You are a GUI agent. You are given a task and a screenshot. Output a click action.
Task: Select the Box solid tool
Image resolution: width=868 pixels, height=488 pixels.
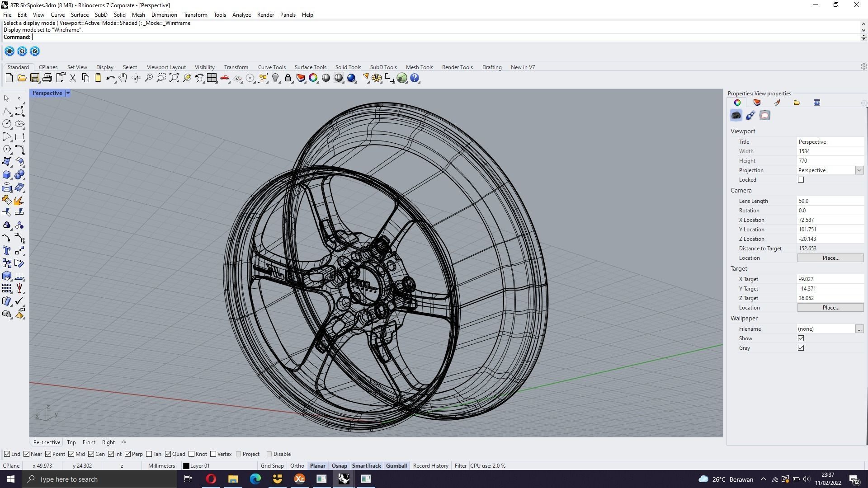7,174
